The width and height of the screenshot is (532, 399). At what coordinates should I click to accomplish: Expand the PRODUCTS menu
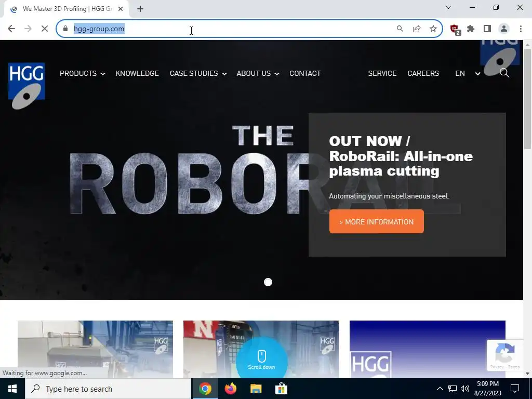(82, 73)
